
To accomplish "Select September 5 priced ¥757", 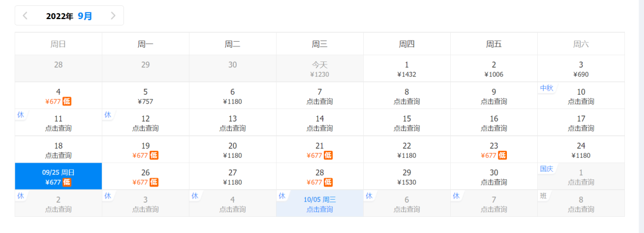I will [x=145, y=96].
